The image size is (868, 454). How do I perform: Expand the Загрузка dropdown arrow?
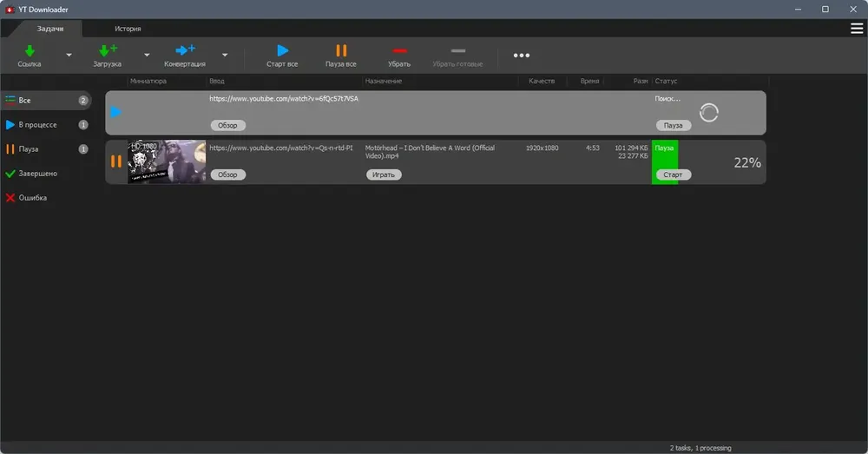[147, 55]
